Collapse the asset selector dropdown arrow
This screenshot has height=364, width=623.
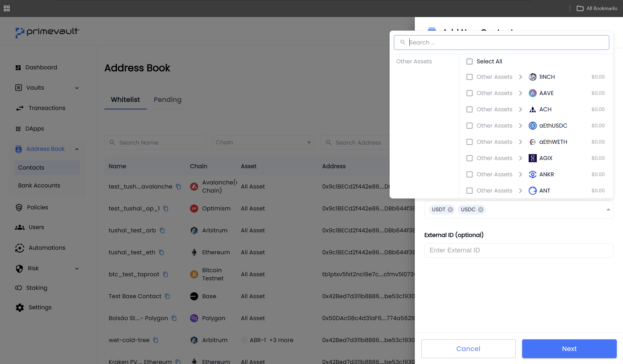pyautogui.click(x=608, y=210)
